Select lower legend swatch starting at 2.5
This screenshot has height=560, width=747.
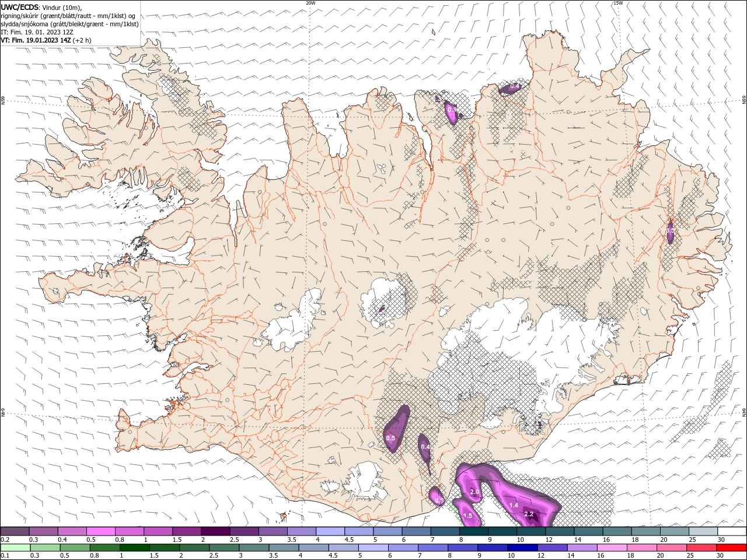(224, 548)
